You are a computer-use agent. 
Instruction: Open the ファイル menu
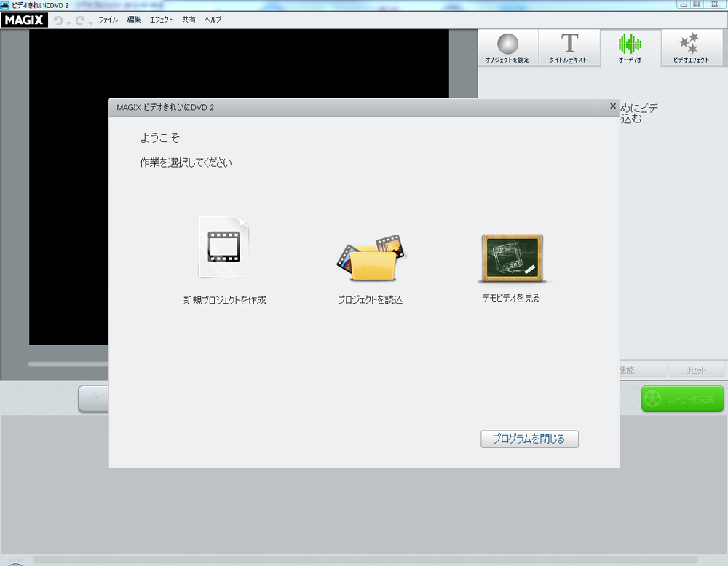(108, 20)
